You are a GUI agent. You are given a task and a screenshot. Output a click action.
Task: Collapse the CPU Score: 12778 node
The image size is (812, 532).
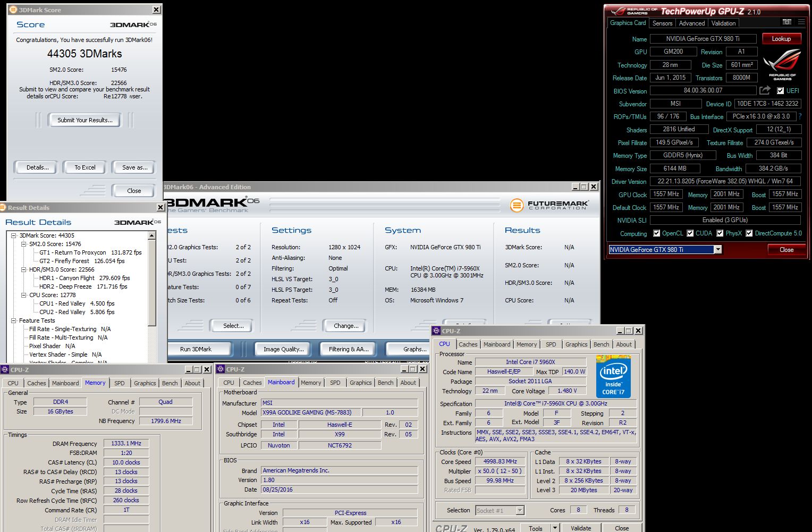[24, 295]
